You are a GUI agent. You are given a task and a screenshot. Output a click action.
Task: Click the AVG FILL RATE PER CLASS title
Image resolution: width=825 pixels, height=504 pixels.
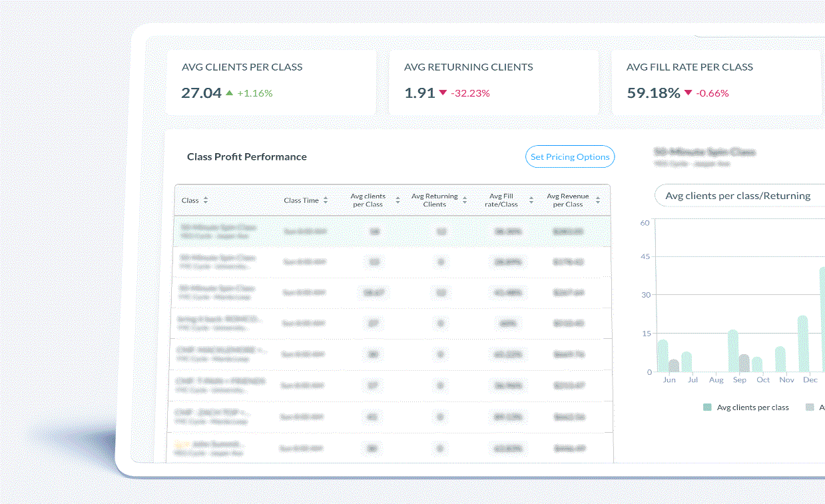(690, 67)
